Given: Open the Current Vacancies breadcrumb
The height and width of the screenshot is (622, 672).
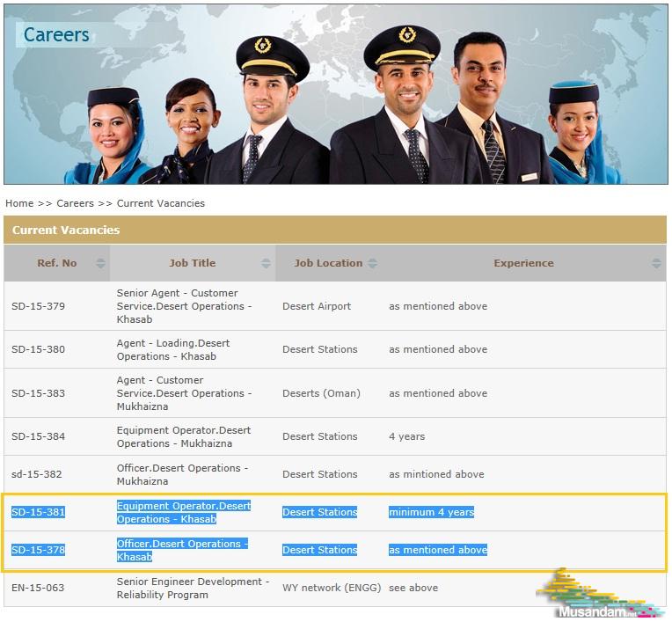Looking at the screenshot, I should pyautogui.click(x=161, y=203).
